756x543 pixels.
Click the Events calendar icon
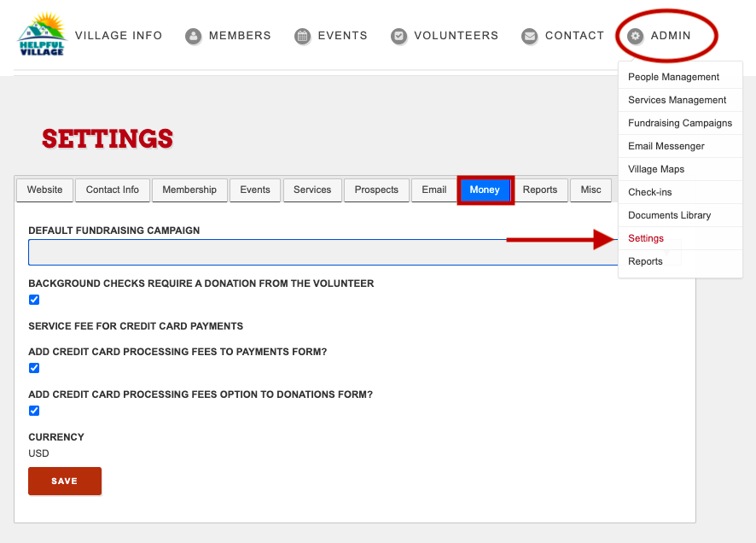point(302,36)
